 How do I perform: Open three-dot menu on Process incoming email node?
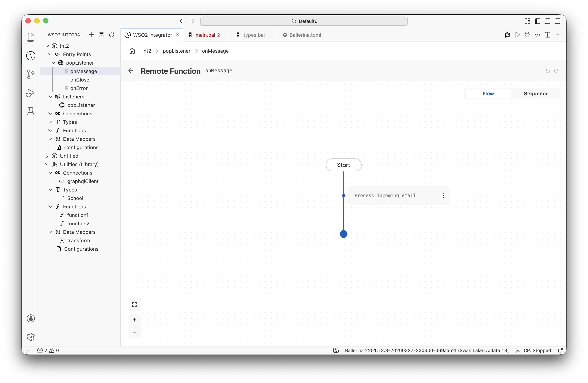[443, 196]
